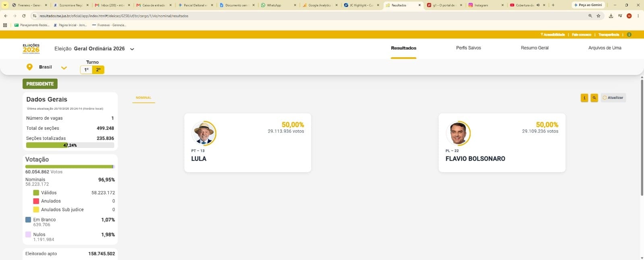This screenshot has width=644, height=260.
Task: Click the Peça ao Gemini button
Action: pos(588,5)
